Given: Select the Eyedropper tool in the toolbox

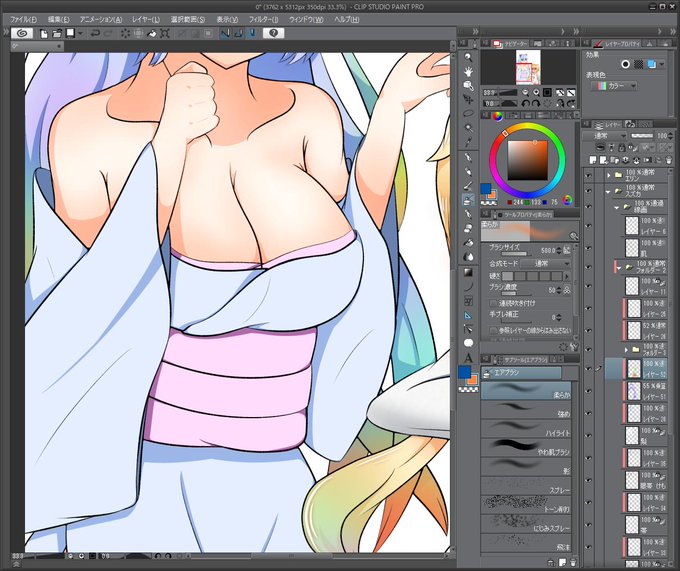Looking at the screenshot, I should click(468, 142).
